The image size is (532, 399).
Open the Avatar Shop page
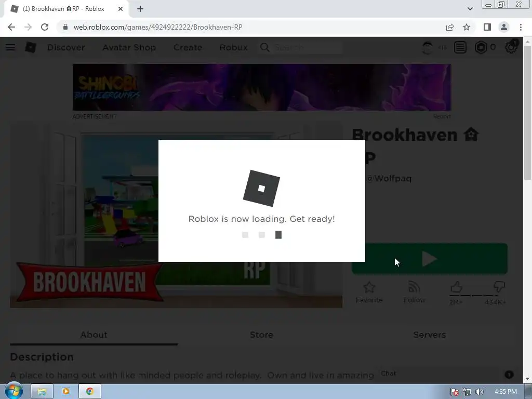pos(129,47)
